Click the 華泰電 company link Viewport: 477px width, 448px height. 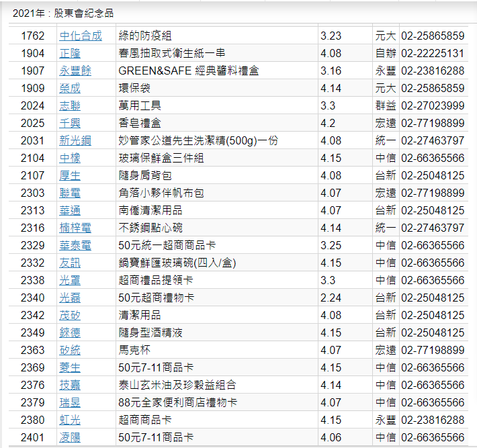(75, 245)
